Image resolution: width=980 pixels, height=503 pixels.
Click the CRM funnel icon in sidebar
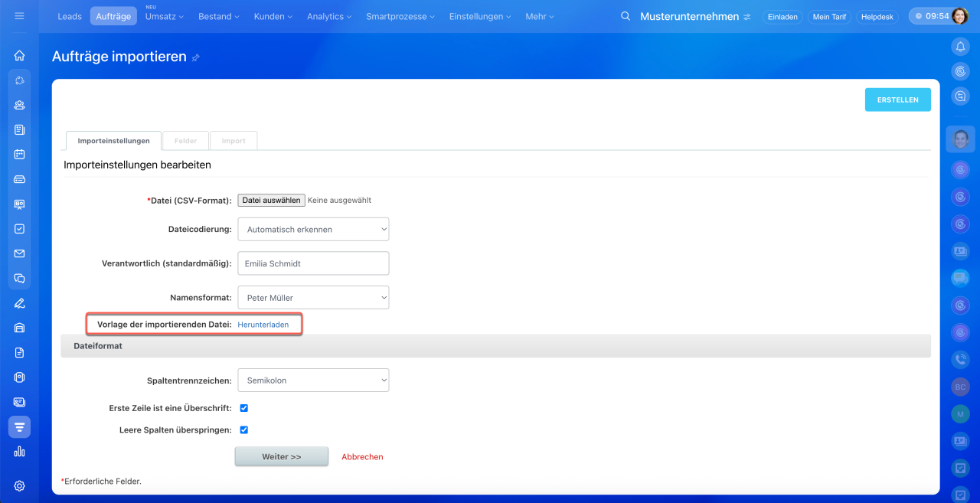(19, 426)
